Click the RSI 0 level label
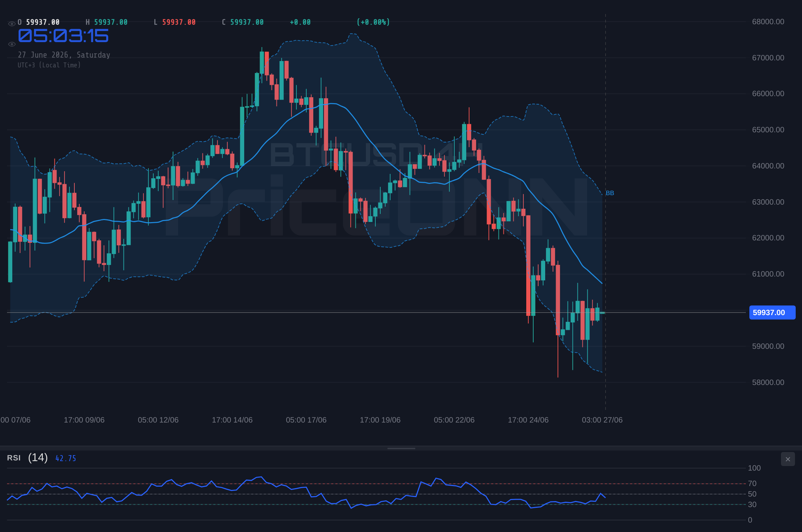The width and height of the screenshot is (802, 532). click(x=750, y=520)
